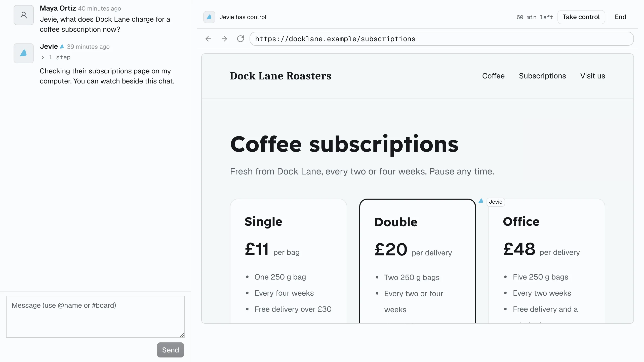Click the small badge next to Jevie's name
Screen dimensions: 644x362
[x=62, y=47]
